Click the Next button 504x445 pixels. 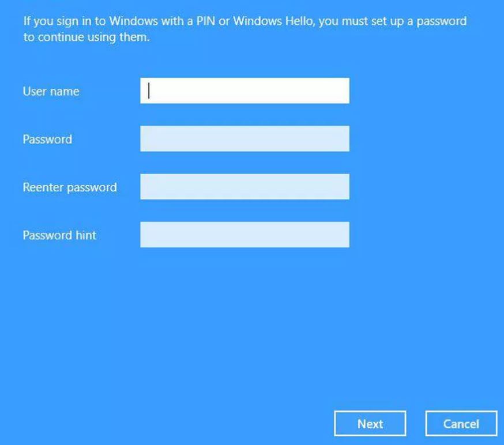coord(370,424)
